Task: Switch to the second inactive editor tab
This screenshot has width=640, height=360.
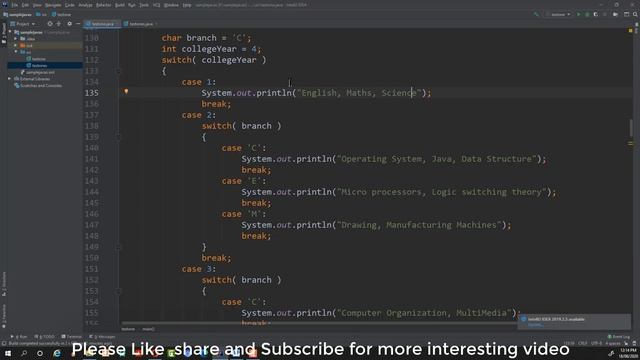Action: coord(141,24)
